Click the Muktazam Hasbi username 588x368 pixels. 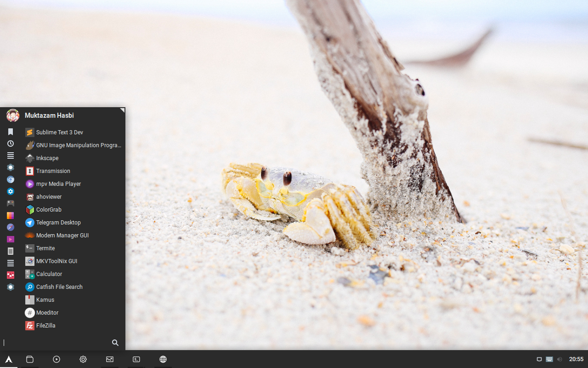(49, 115)
